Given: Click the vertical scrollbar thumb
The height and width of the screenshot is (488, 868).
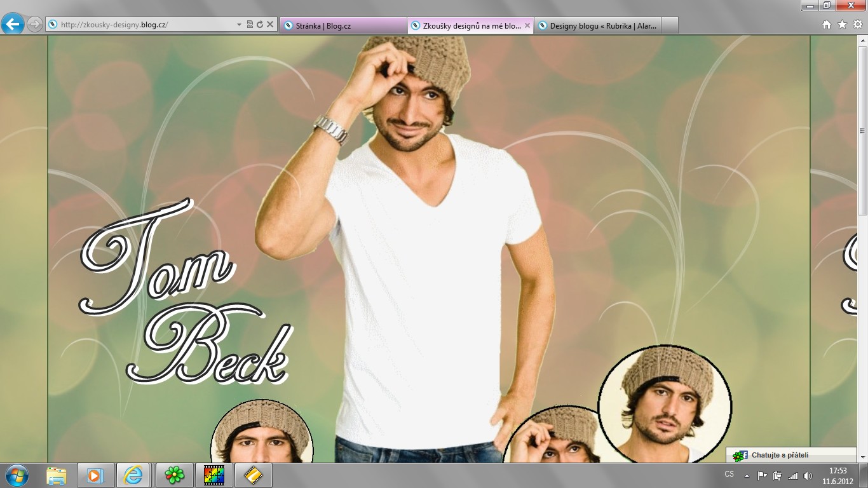Looking at the screenshot, I should [x=863, y=130].
